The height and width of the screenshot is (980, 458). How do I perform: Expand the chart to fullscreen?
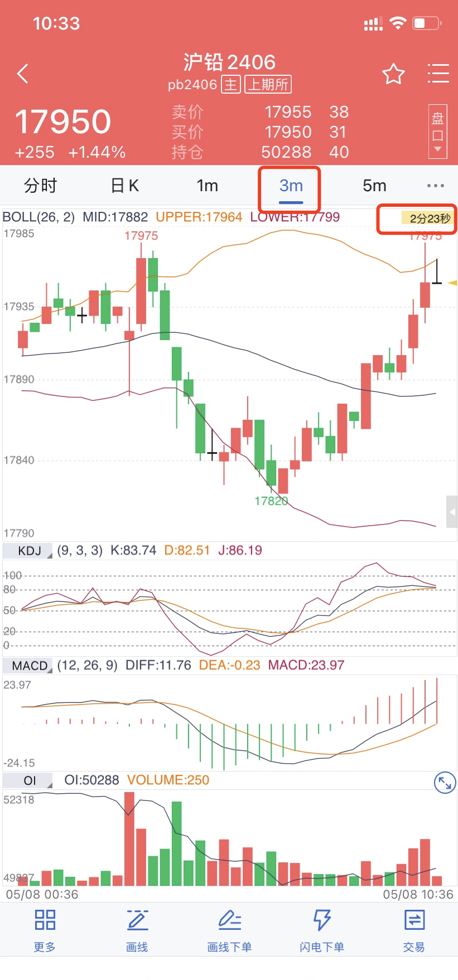(445, 783)
